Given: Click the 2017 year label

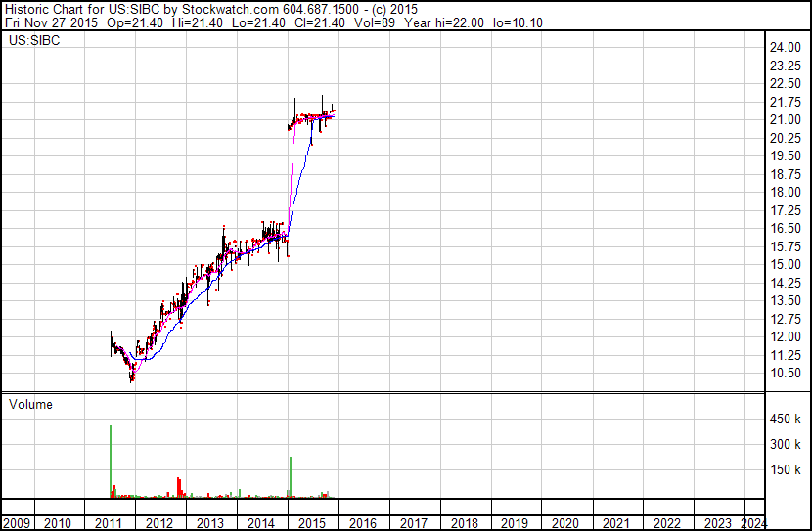Looking at the screenshot, I should [414, 523].
